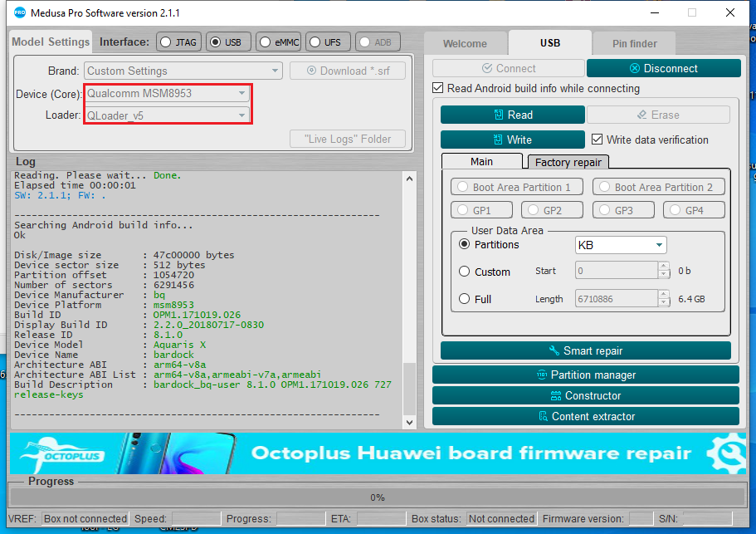Click the "Not connected" Box status field

tap(501, 518)
